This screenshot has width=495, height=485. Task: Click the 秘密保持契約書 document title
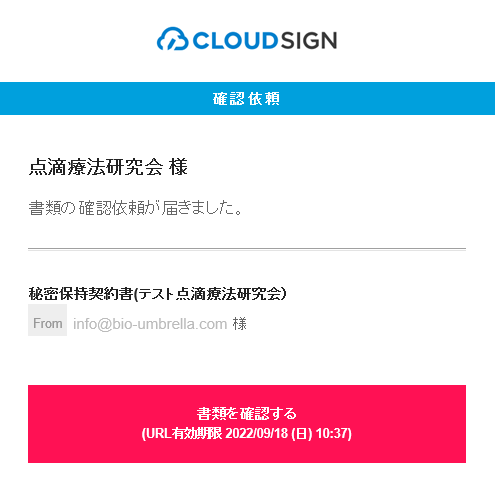81,294
